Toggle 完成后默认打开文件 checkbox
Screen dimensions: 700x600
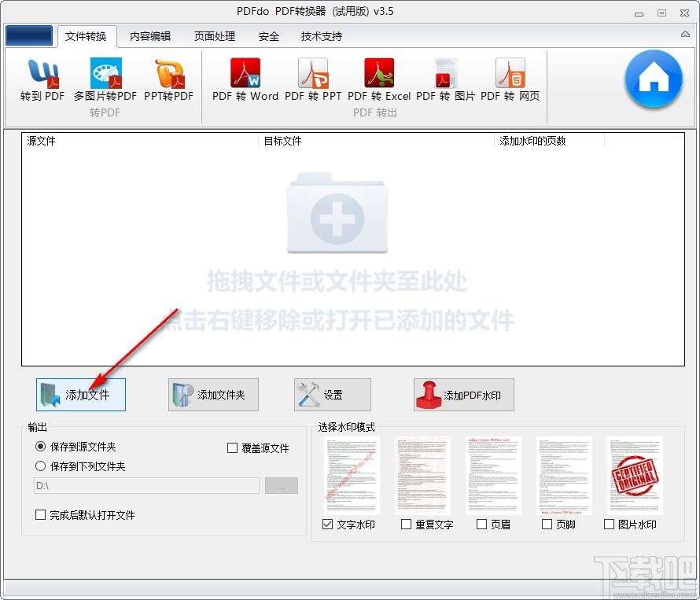tap(40, 515)
